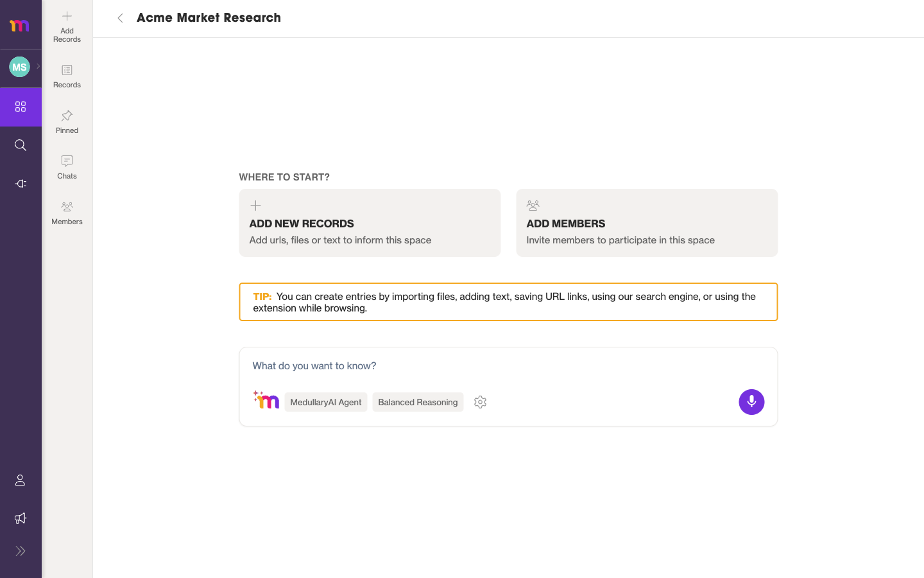Open chat settings gear icon
The height and width of the screenshot is (578, 924).
point(480,402)
